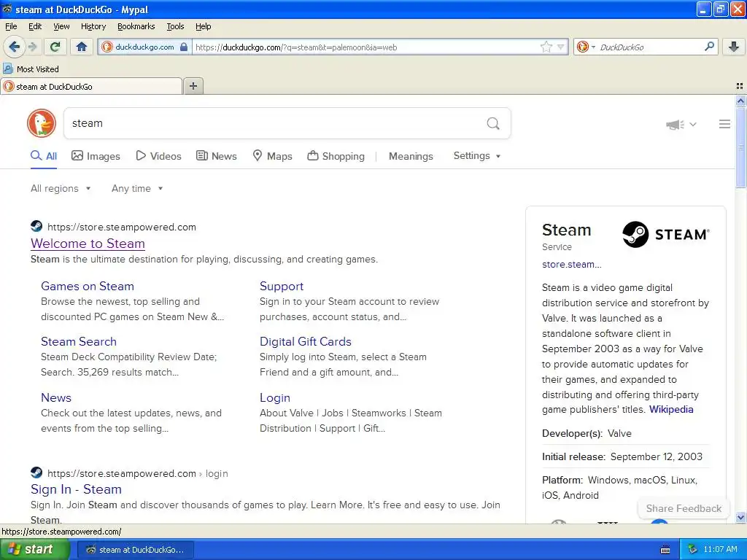Click the tab groups grid icon
The height and width of the screenshot is (560, 747).
(x=740, y=86)
